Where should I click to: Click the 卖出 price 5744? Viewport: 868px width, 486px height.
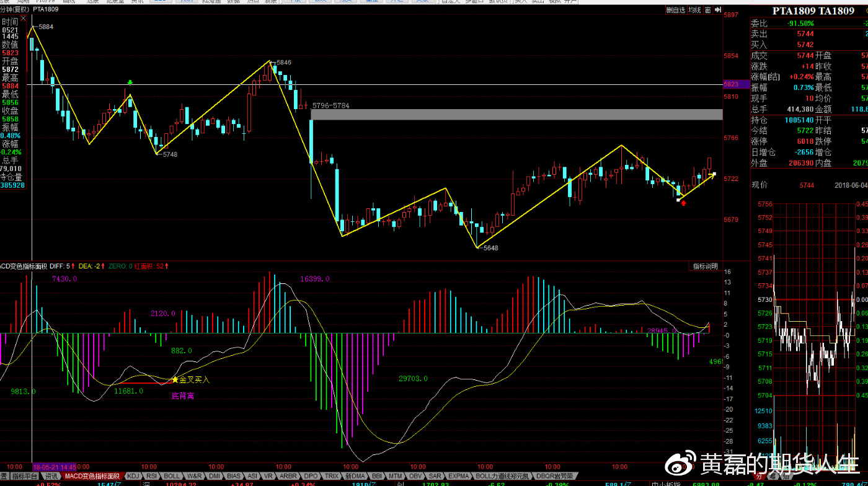[805, 34]
